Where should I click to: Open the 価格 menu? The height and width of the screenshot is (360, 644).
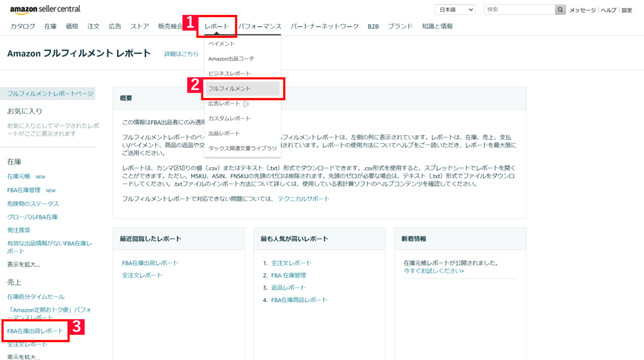coord(72,26)
